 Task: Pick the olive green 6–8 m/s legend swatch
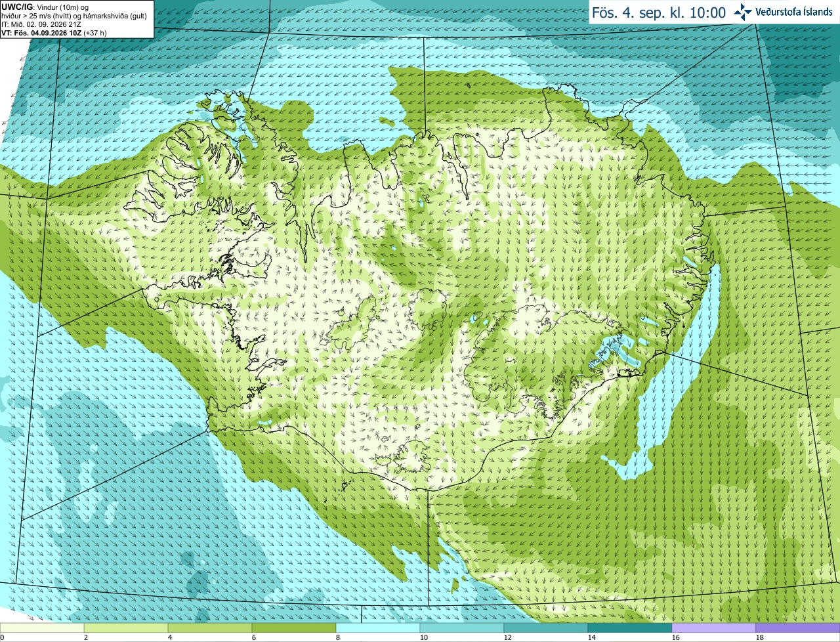pos(294,628)
